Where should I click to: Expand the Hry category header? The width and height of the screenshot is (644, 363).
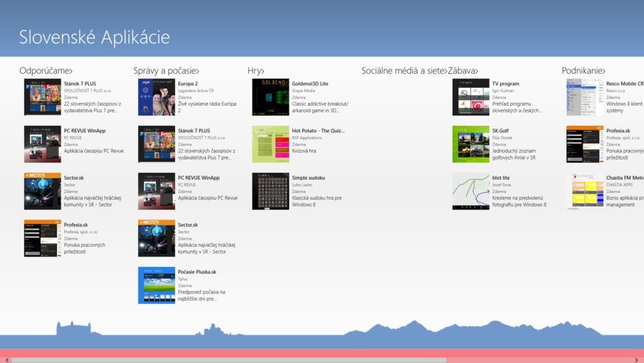tap(256, 71)
